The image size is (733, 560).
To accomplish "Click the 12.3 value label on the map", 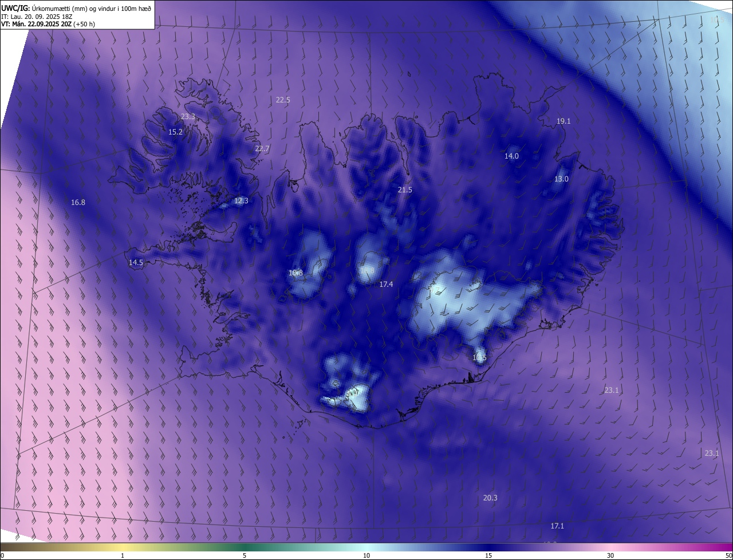I will (x=241, y=200).
